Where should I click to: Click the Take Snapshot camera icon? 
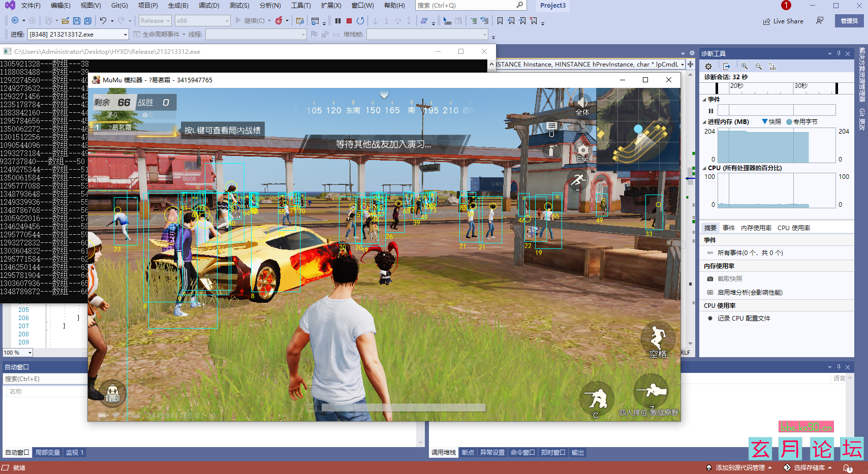point(710,279)
